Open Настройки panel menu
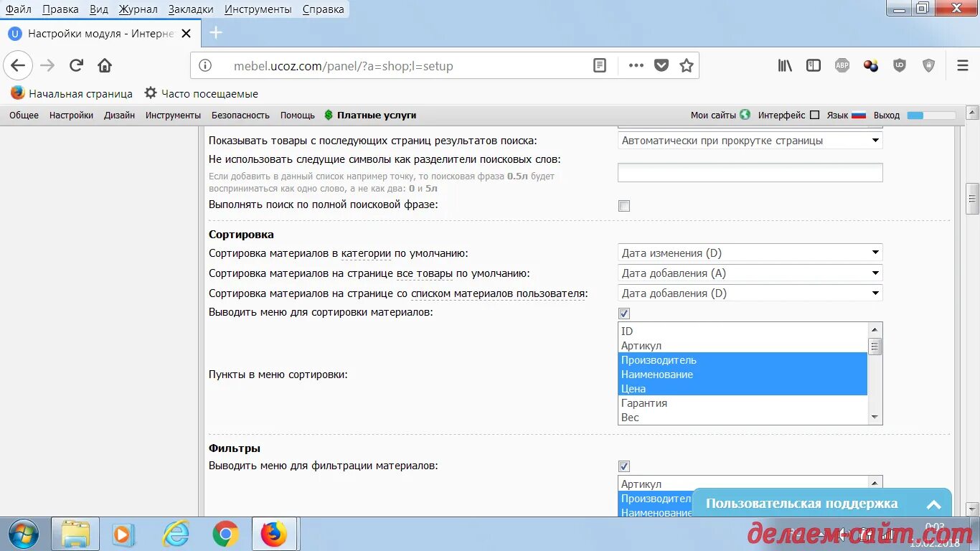Screen dimensions: 980x551 (71, 115)
